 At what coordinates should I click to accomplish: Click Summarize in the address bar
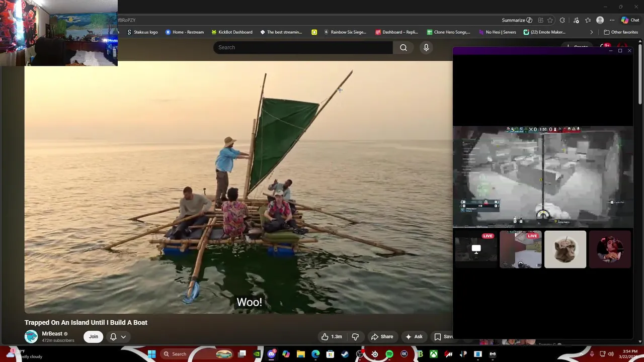tap(517, 20)
